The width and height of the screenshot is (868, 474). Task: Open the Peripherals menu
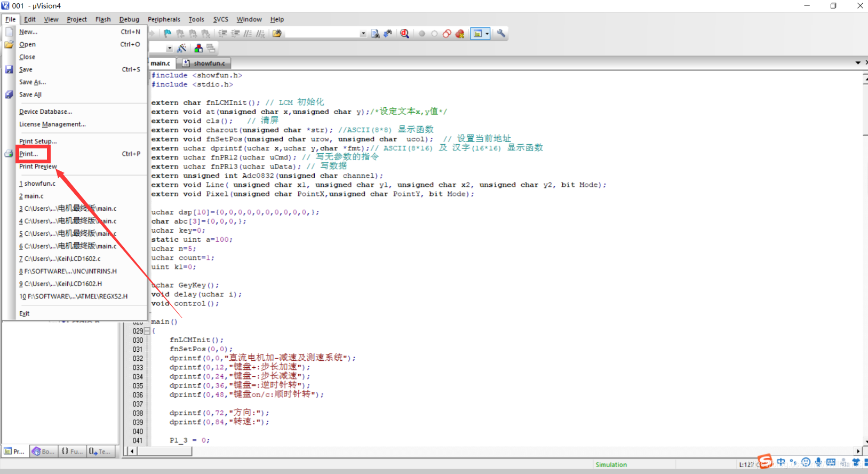164,19
